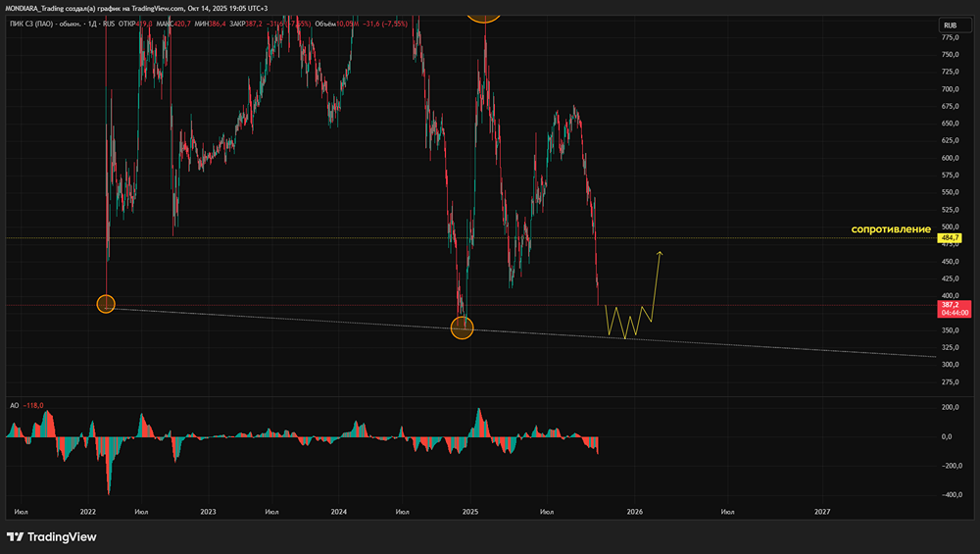This screenshot has width=980, height=554.
Task: Click the 750,0 price axis label
Action: 950,54
